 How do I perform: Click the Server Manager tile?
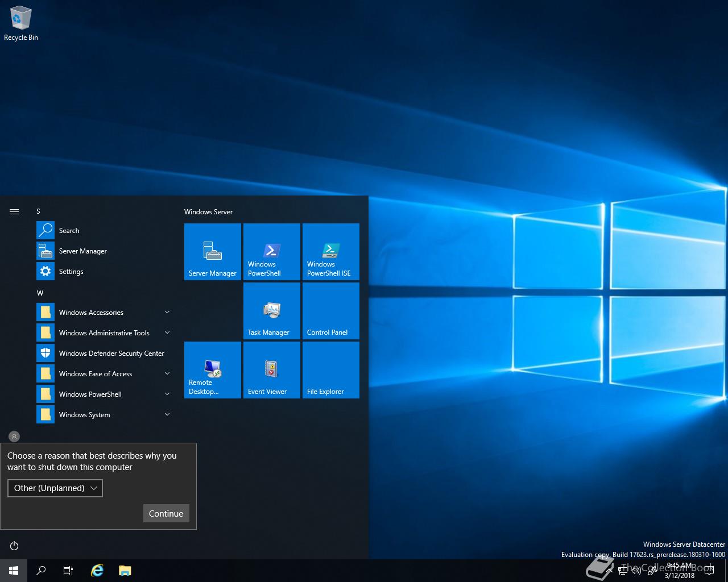click(213, 252)
